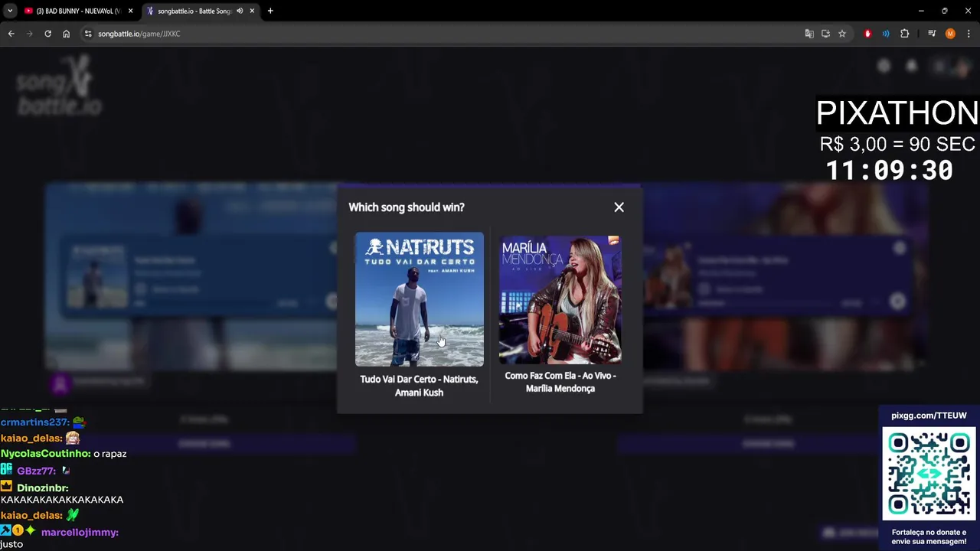Close the BAD BUNNY YouTube tab
Viewport: 980px width, 551px height.
[130, 11]
